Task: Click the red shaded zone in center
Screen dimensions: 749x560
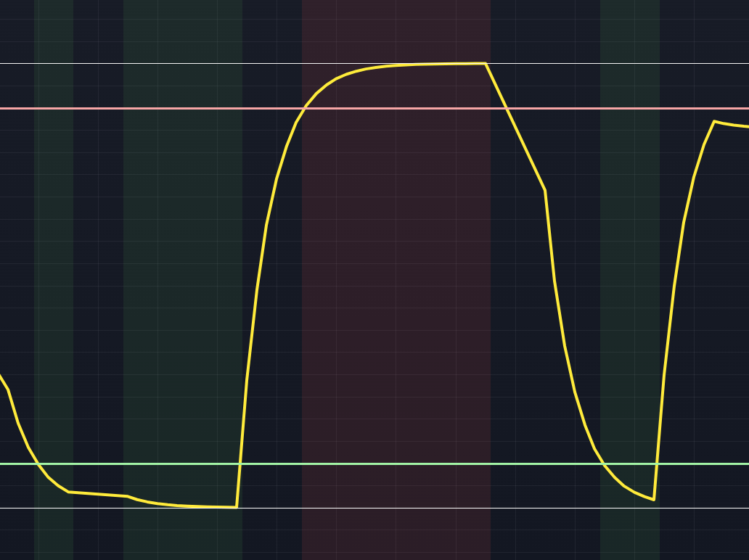Action: (396, 290)
